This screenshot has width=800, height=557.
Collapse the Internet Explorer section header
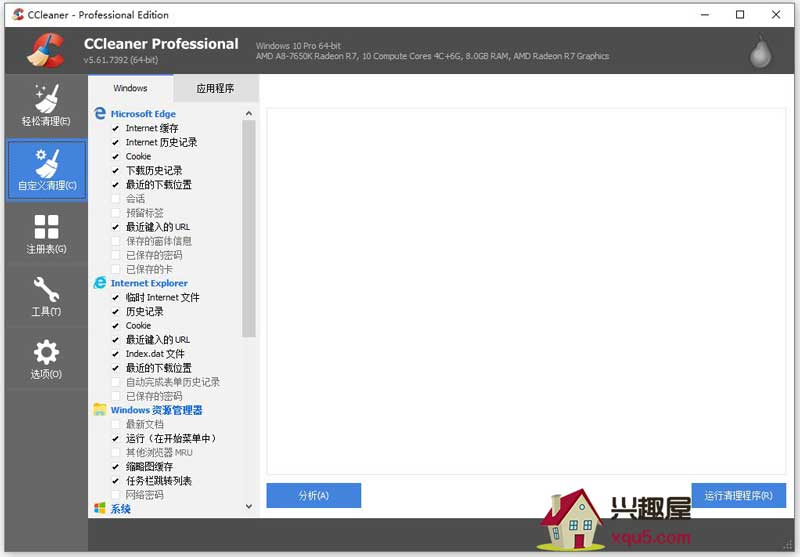click(x=149, y=283)
